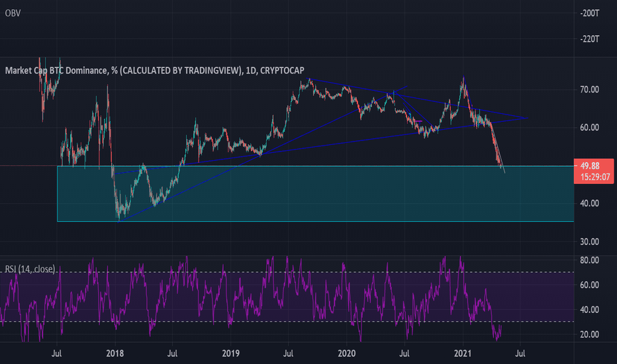
Task: Select the OBV indicator label
Action: (13, 13)
